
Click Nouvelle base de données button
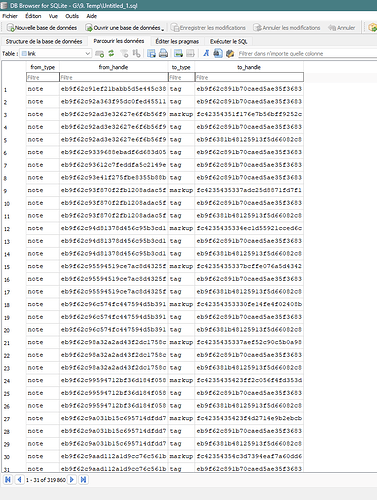point(42,28)
